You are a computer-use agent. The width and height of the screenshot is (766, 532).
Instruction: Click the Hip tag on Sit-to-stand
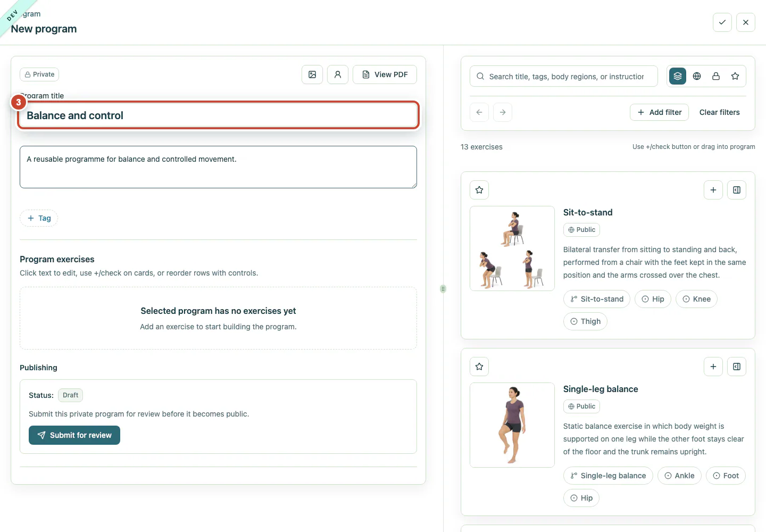(653, 299)
